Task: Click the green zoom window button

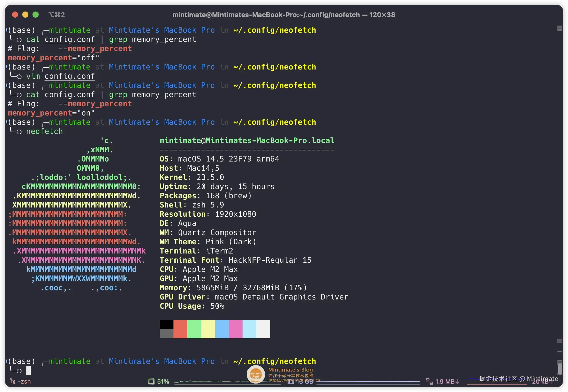Action: tap(36, 15)
